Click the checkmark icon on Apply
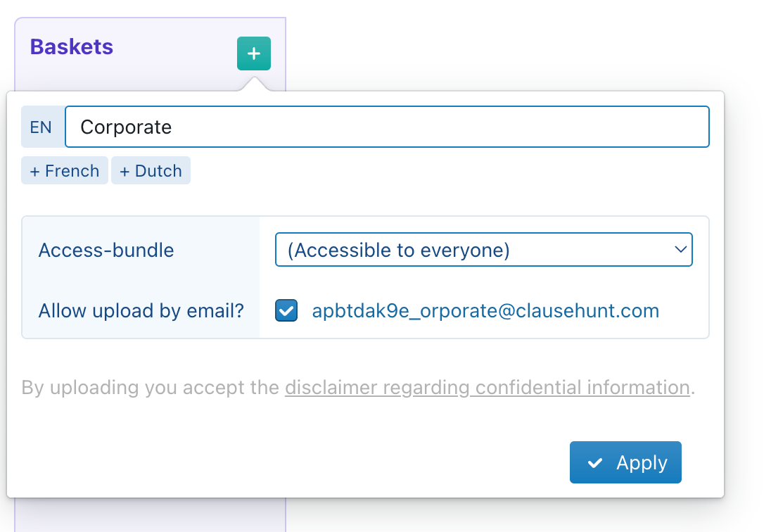This screenshot has width=771, height=532. pos(595,463)
